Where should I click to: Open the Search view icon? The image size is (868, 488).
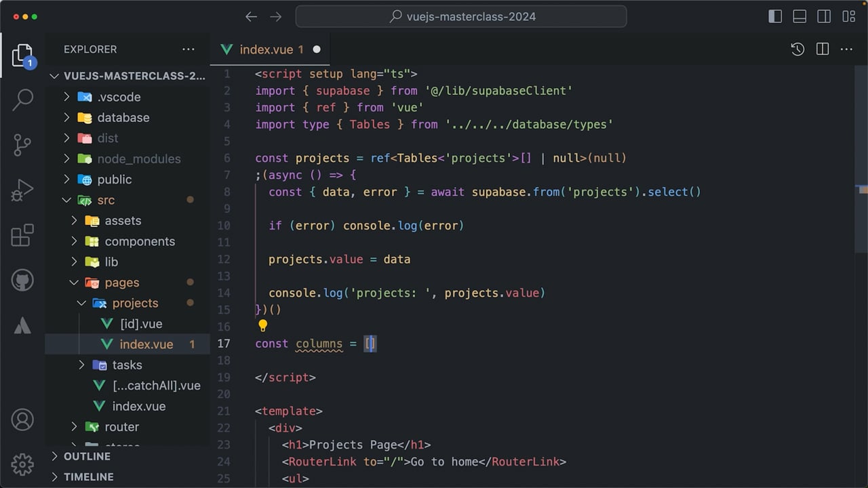[22, 100]
